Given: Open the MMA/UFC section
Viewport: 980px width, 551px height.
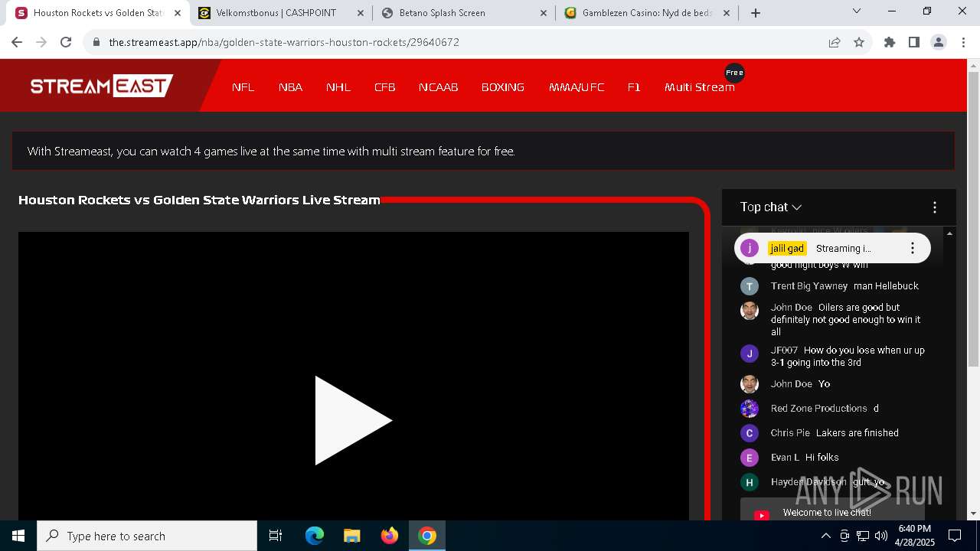Looking at the screenshot, I should pyautogui.click(x=577, y=87).
